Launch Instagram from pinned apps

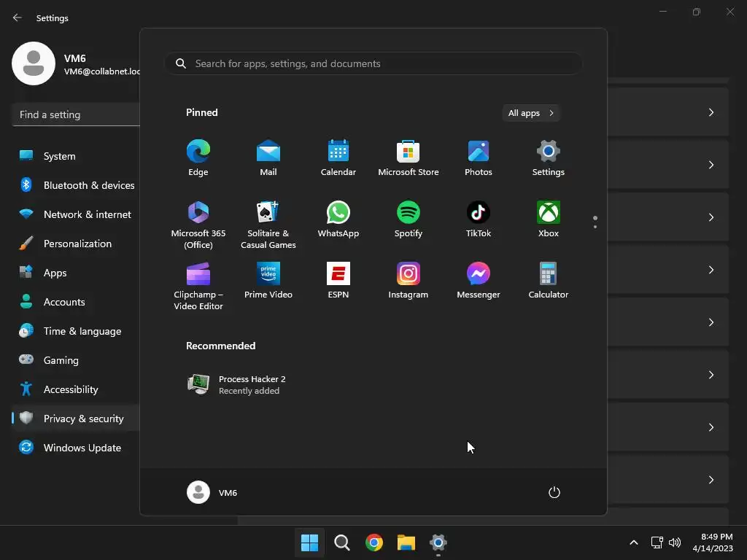click(x=409, y=281)
